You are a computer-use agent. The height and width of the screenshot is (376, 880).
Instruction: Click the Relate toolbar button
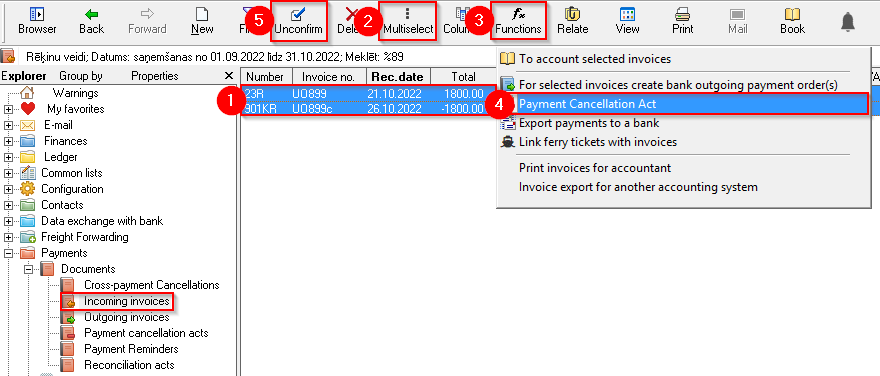tap(572, 21)
